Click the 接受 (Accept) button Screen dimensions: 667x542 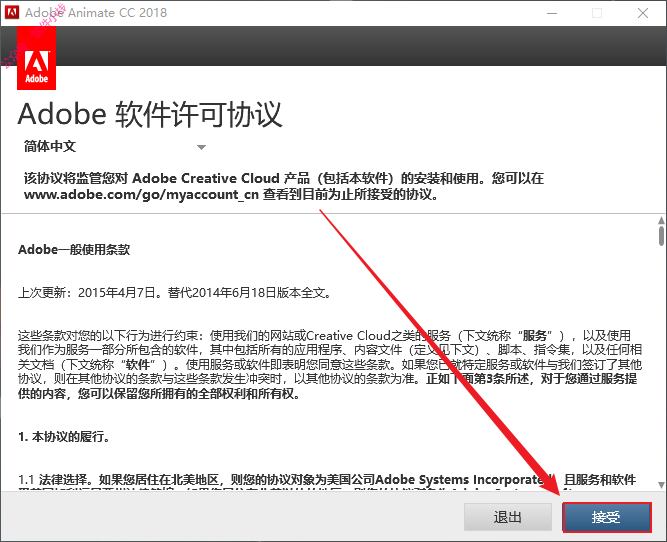coord(607,517)
